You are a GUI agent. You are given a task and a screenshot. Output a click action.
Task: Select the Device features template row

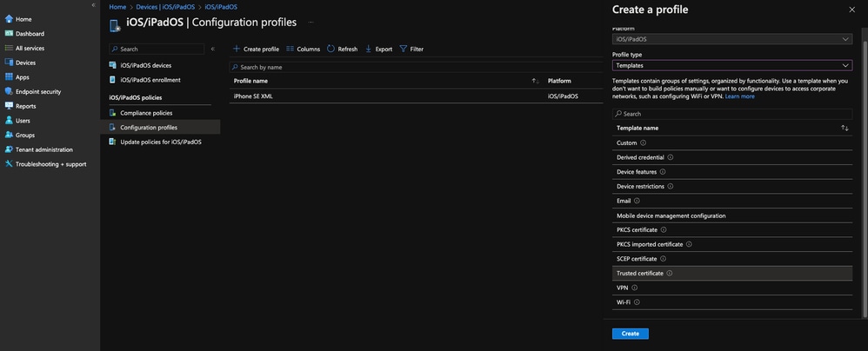coord(731,172)
